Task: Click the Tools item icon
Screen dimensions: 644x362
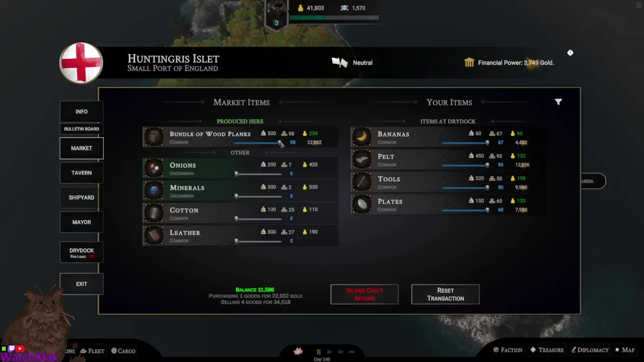Action: (361, 182)
